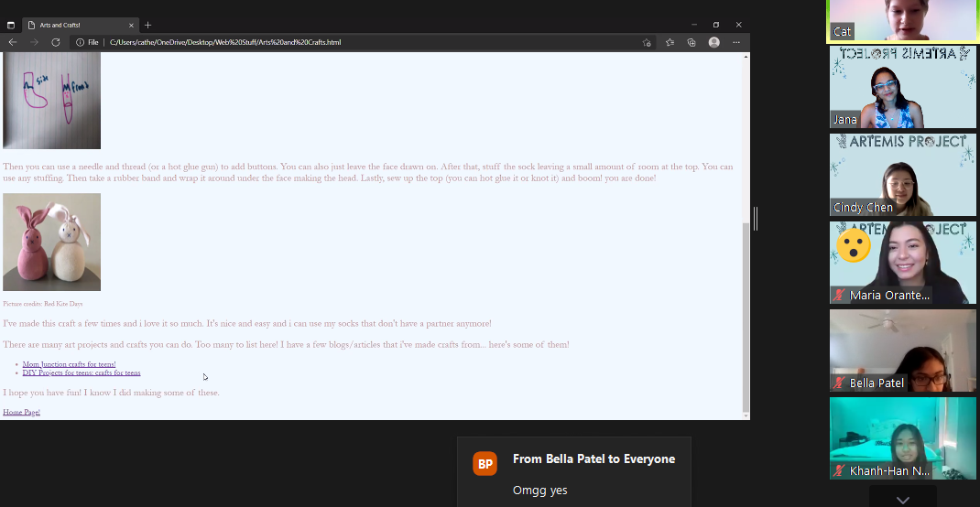Click the sock bunnies picture
The image size is (980, 507).
[51, 242]
